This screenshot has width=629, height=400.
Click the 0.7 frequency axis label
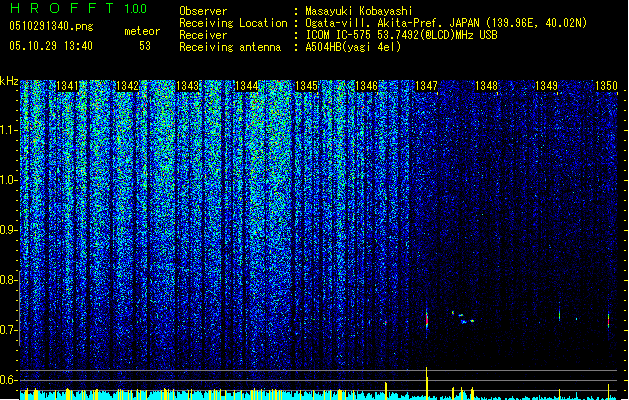point(9,330)
